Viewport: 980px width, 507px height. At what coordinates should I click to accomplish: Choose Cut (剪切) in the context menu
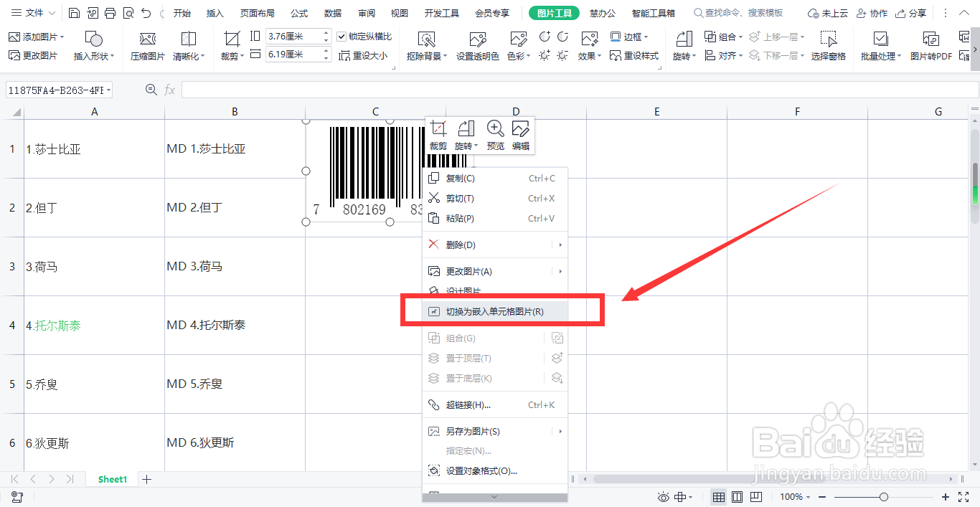pyautogui.click(x=494, y=199)
